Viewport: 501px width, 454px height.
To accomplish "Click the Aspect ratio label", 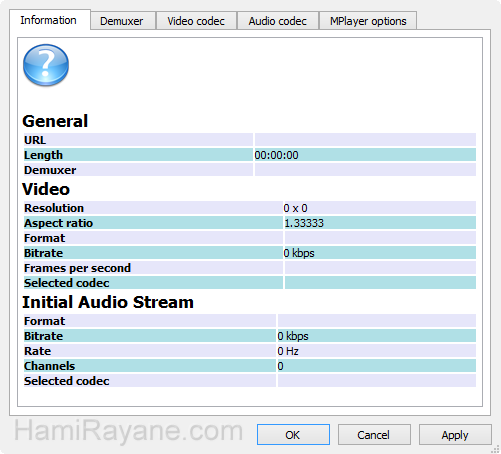I will 58,223.
